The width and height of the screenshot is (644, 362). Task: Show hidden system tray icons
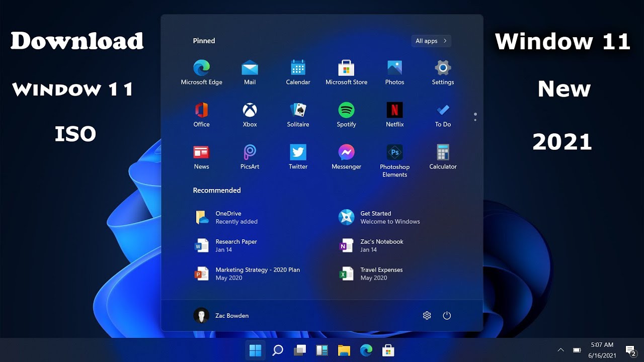(560, 350)
